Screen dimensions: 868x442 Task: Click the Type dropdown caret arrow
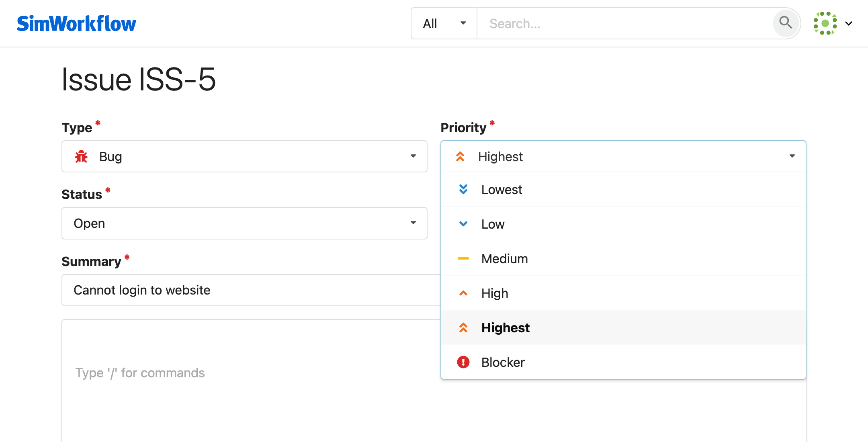pos(413,156)
